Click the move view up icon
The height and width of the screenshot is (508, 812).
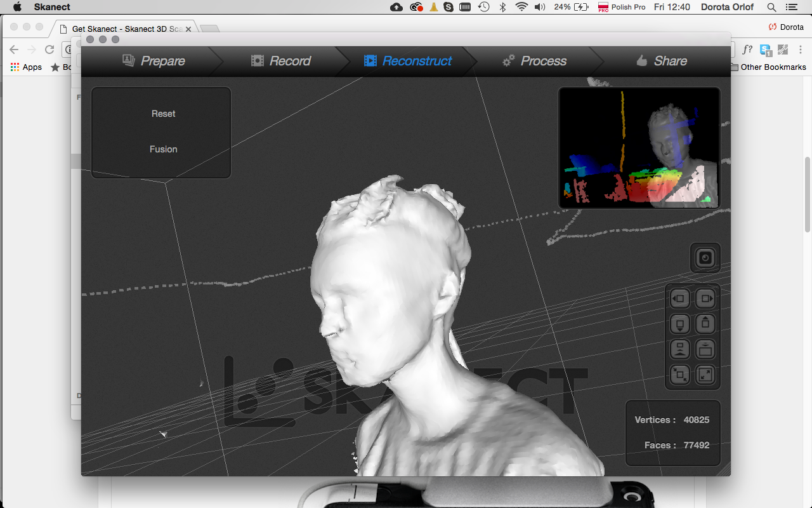[x=705, y=323]
